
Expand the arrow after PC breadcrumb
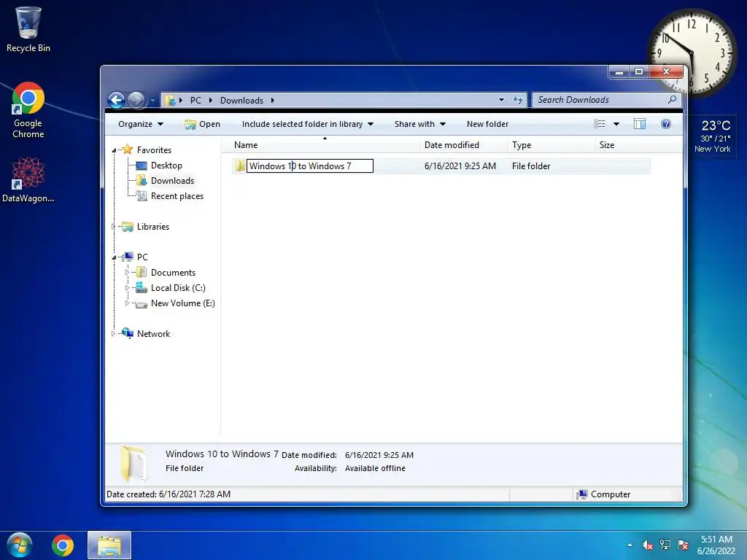click(x=210, y=100)
